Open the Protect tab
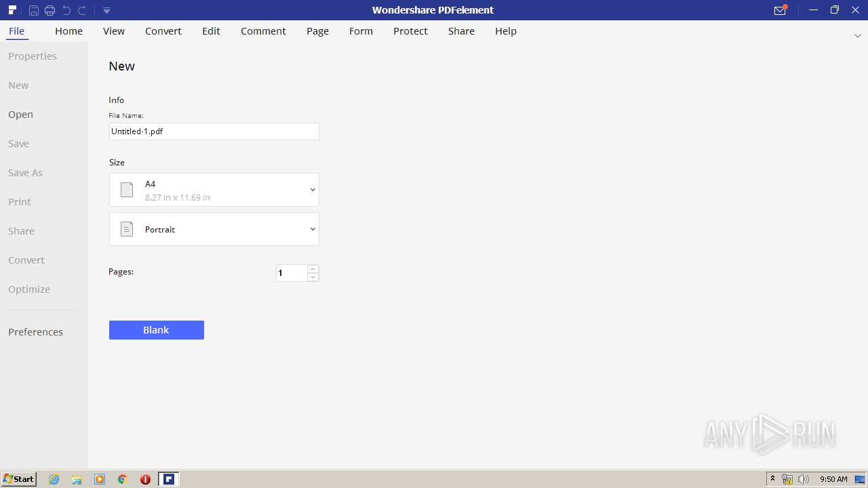Image resolution: width=868 pixels, height=488 pixels. pyautogui.click(x=410, y=31)
